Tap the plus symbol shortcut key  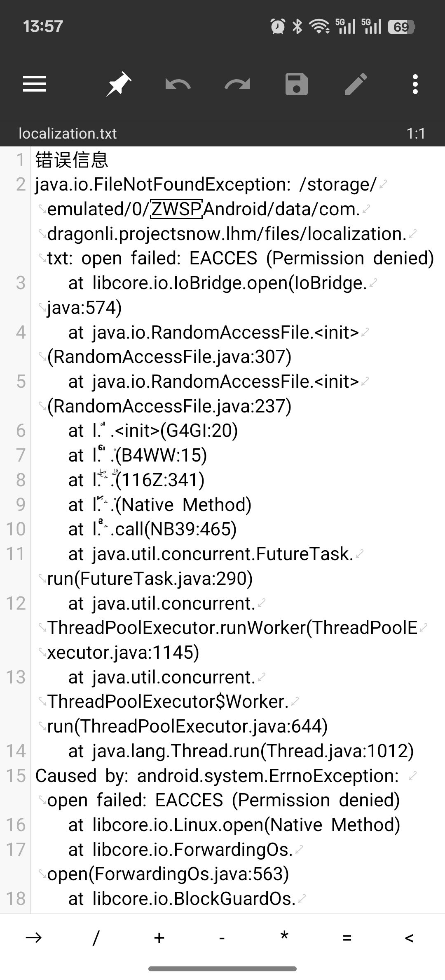pyautogui.click(x=159, y=938)
